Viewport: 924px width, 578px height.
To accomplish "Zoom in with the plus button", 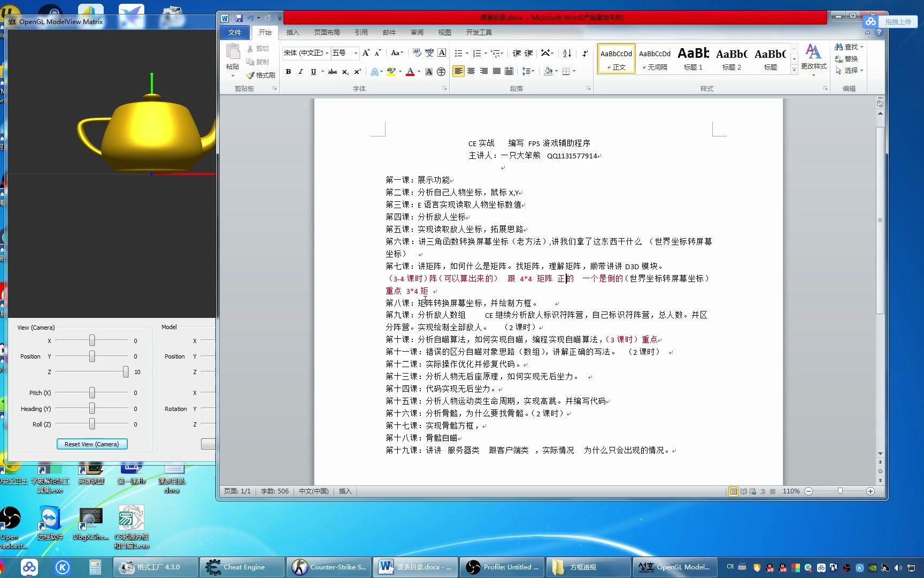I will tap(871, 491).
